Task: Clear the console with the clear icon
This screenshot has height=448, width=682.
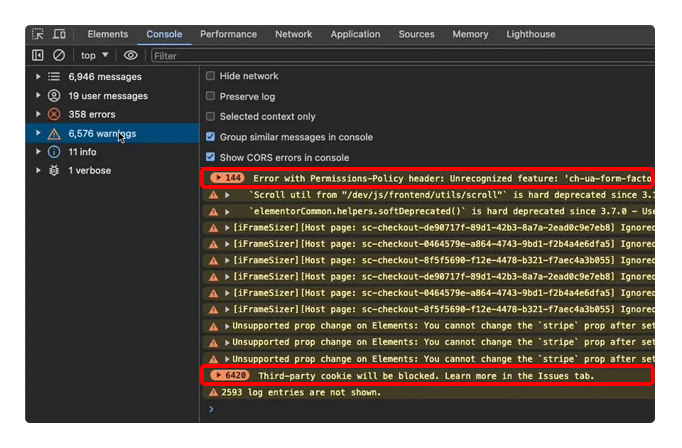Action: tap(59, 56)
